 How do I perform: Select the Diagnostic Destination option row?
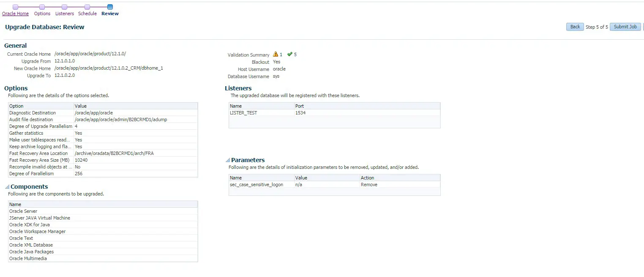click(103, 113)
